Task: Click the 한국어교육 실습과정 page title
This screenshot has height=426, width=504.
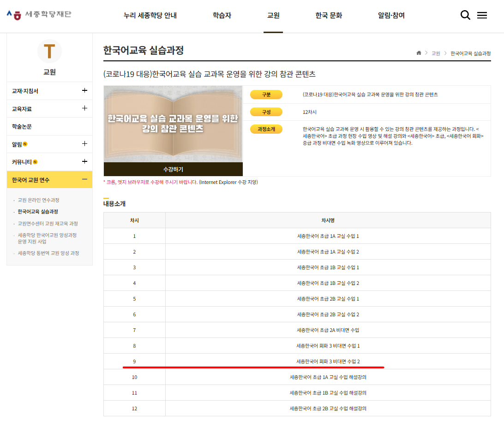Action: (x=144, y=50)
